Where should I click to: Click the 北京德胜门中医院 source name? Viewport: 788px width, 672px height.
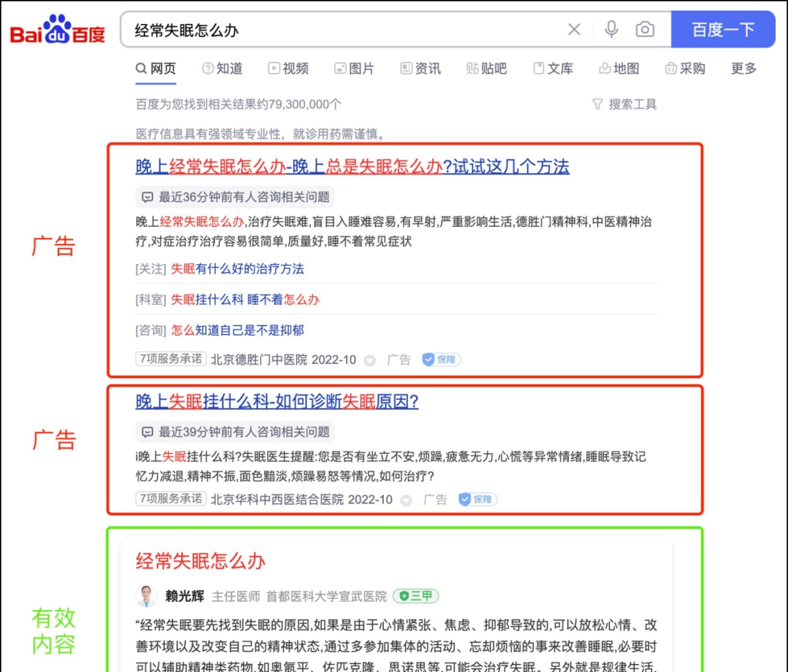[259, 360]
